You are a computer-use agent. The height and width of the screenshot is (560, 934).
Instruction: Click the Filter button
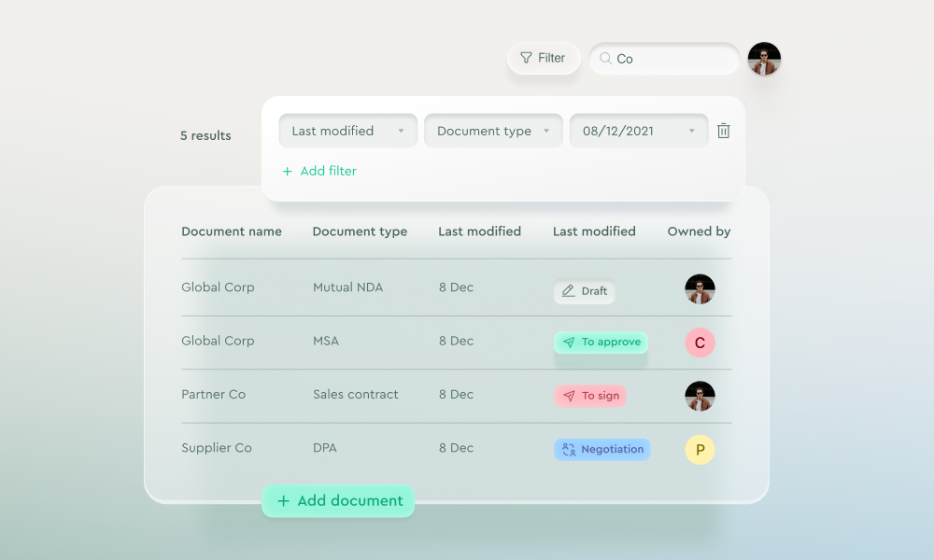pos(544,58)
